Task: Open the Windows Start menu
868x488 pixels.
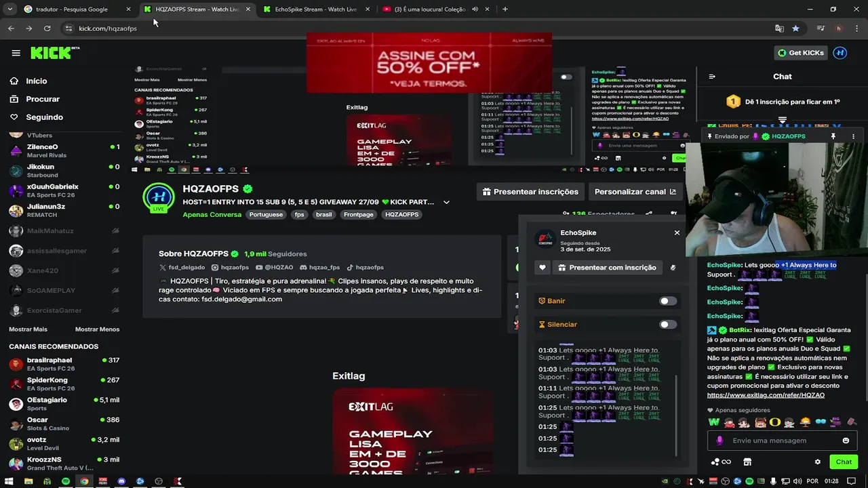Action: 9,481
